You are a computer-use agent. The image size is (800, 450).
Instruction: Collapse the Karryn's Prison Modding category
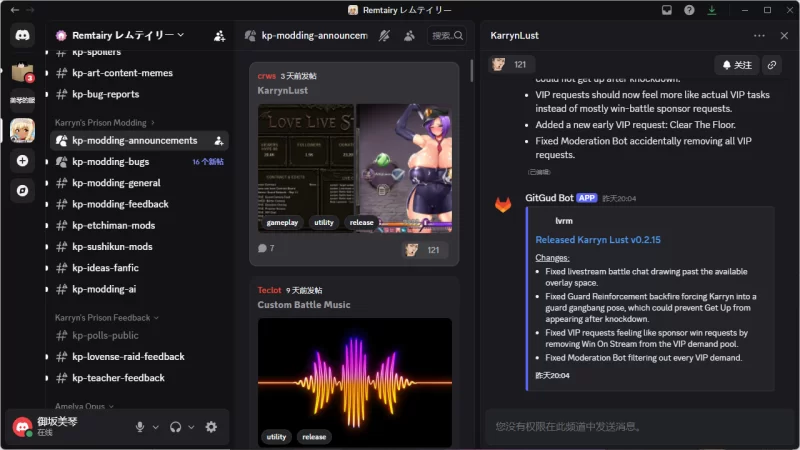click(105, 123)
